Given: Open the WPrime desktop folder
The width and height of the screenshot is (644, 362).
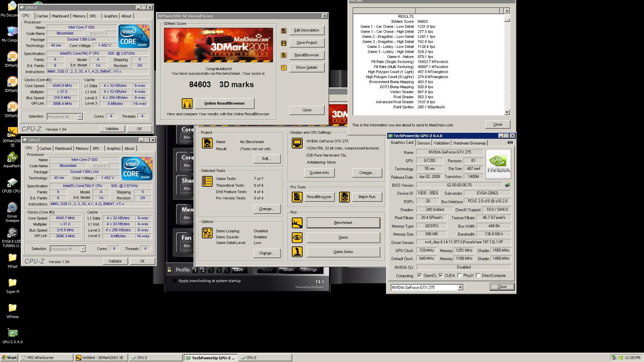Looking at the screenshot, I should (12, 310).
